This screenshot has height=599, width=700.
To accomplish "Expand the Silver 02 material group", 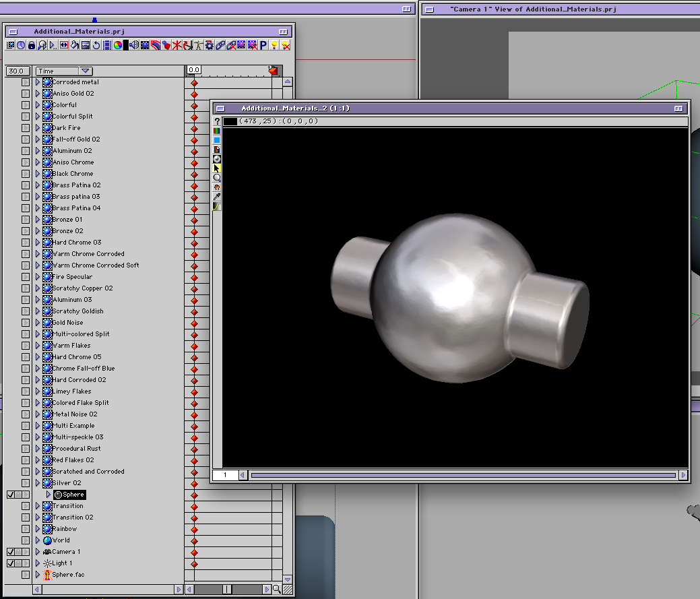I will point(38,483).
